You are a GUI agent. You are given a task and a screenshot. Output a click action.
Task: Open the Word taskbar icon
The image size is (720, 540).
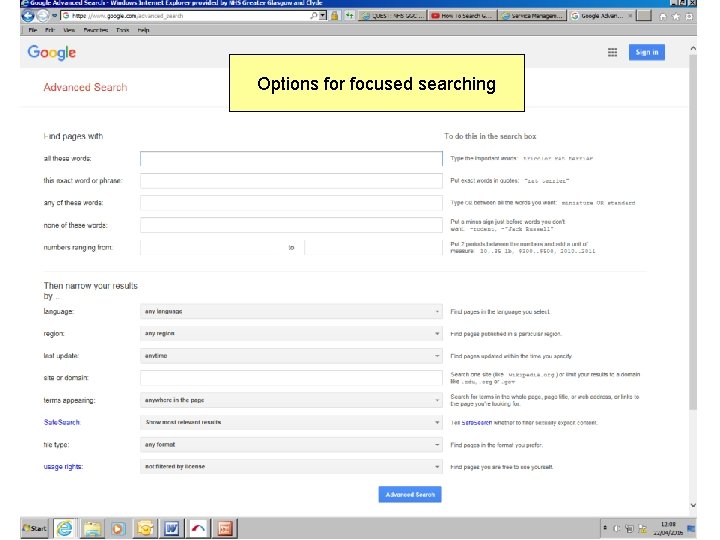pos(171,529)
